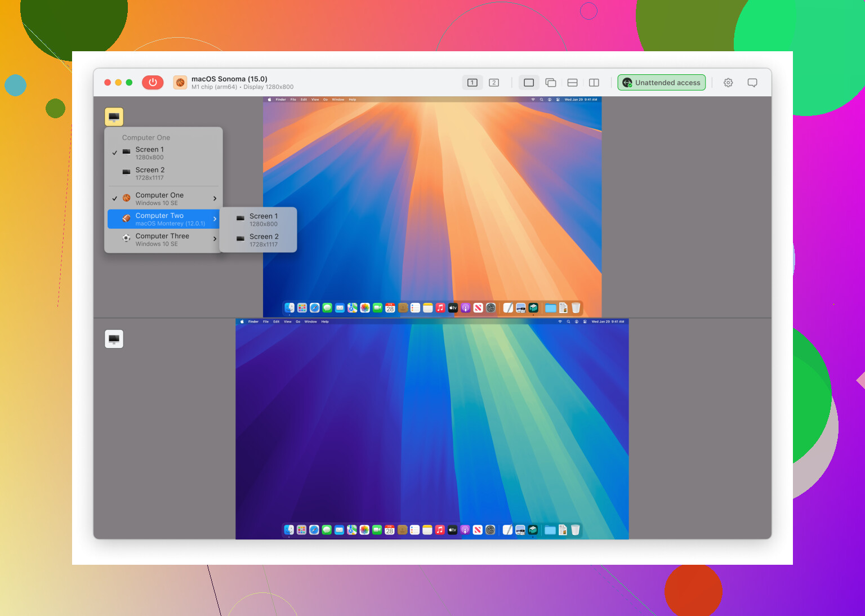The width and height of the screenshot is (865, 616).
Task: Open News in upper remote screen dock
Action: click(478, 307)
